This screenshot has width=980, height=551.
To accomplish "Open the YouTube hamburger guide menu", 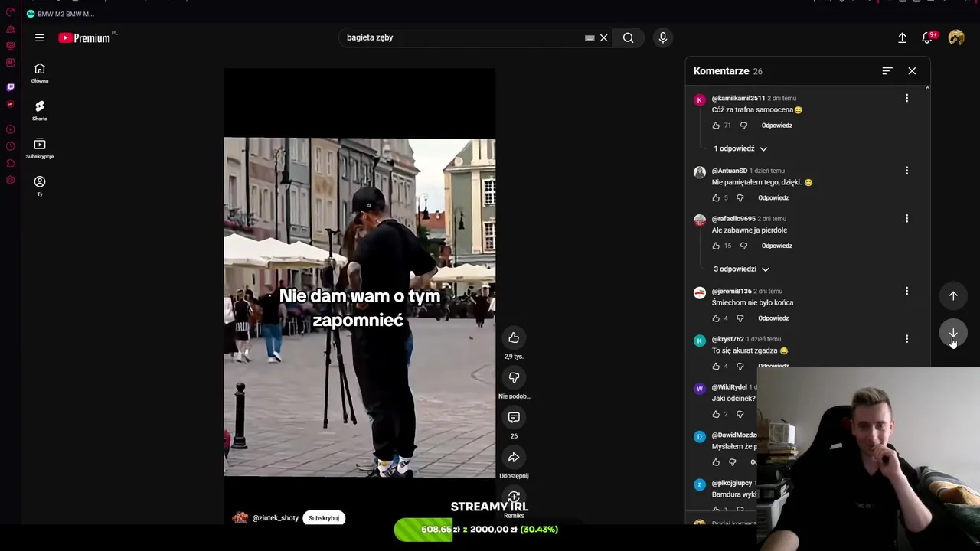I will click(40, 37).
